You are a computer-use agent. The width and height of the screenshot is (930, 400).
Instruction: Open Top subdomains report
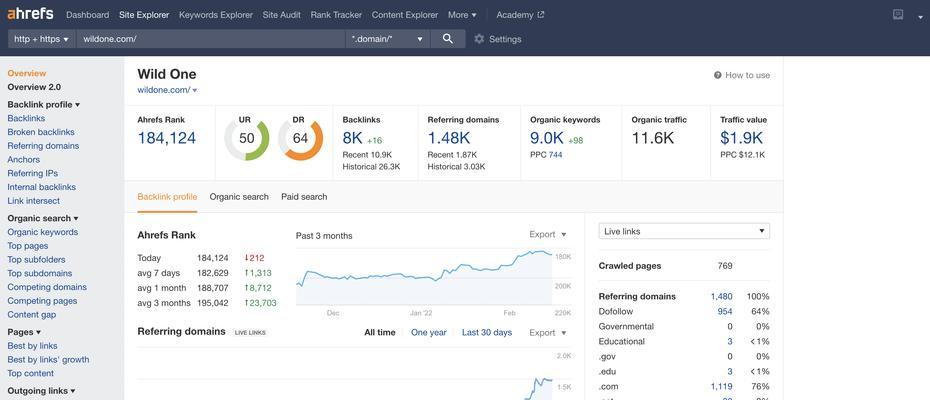click(40, 274)
